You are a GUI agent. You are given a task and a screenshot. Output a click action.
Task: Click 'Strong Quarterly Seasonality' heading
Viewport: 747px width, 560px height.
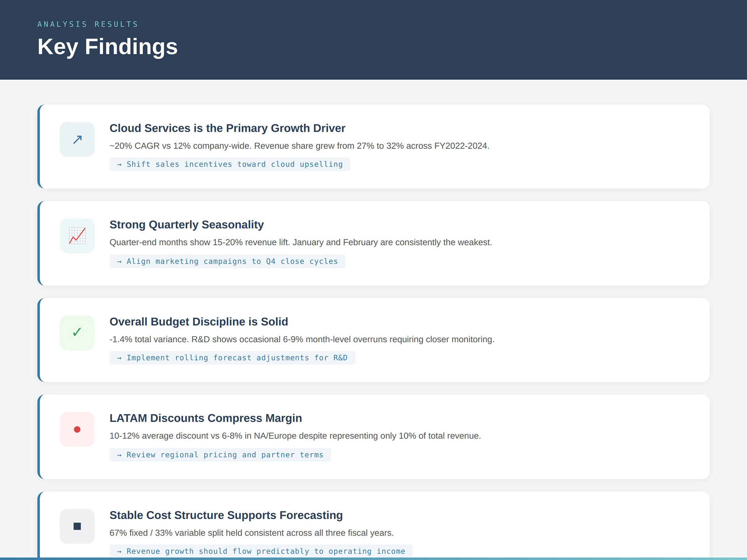point(186,225)
